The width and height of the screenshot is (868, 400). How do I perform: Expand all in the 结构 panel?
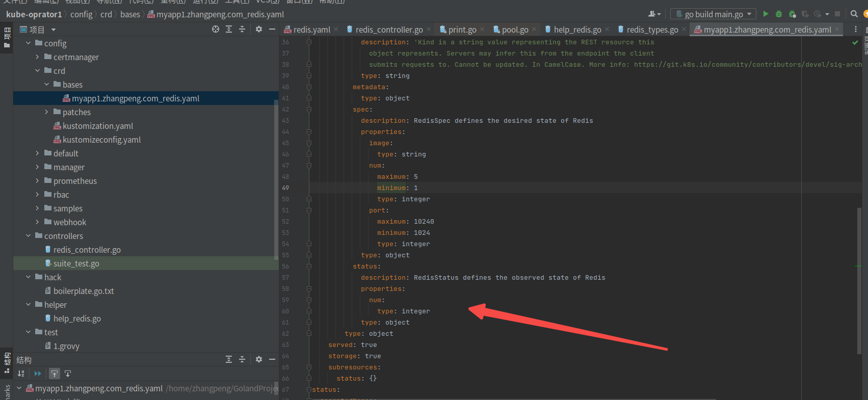(229, 360)
